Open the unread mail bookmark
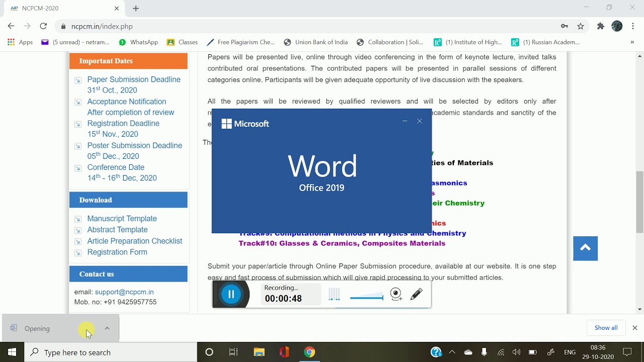 tap(75, 42)
